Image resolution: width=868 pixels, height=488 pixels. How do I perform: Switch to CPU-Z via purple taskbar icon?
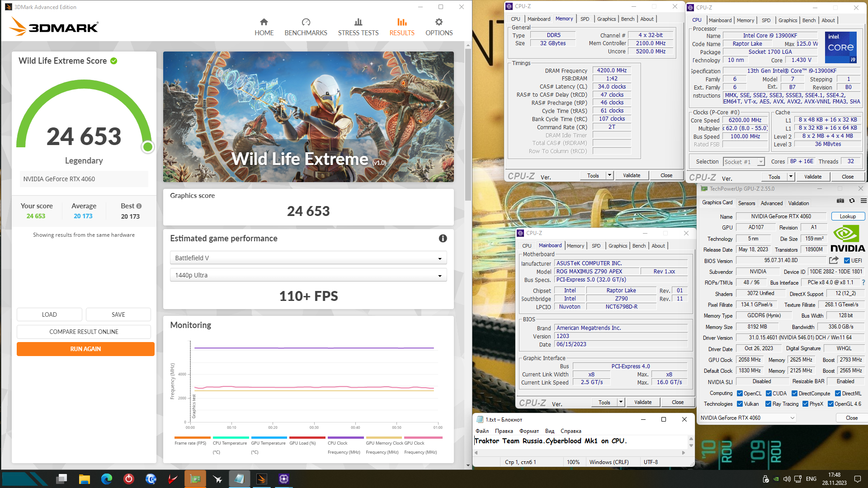(284, 479)
